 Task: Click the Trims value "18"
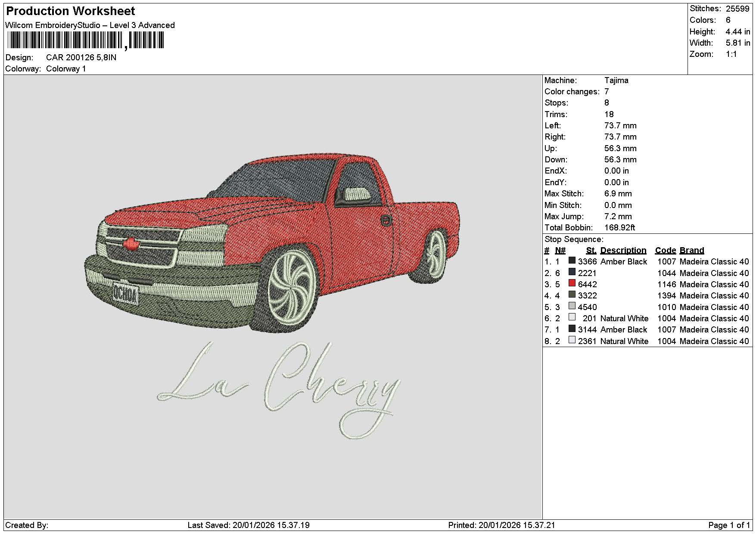point(609,115)
